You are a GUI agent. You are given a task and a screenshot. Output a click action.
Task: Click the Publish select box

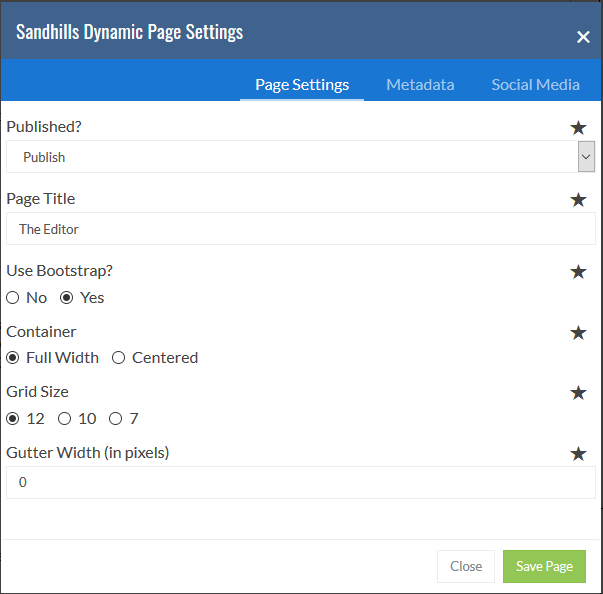[300, 156]
